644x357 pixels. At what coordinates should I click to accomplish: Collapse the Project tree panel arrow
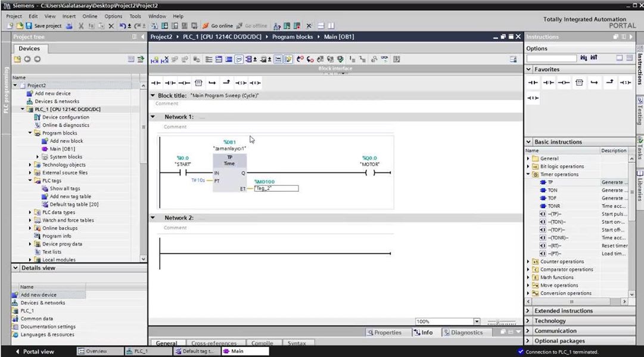tap(143, 37)
